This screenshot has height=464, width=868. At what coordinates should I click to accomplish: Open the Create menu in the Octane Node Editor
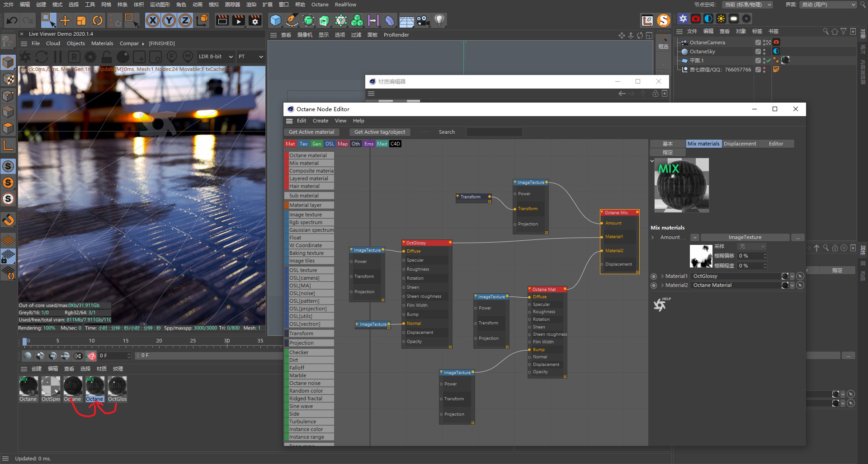click(x=321, y=121)
